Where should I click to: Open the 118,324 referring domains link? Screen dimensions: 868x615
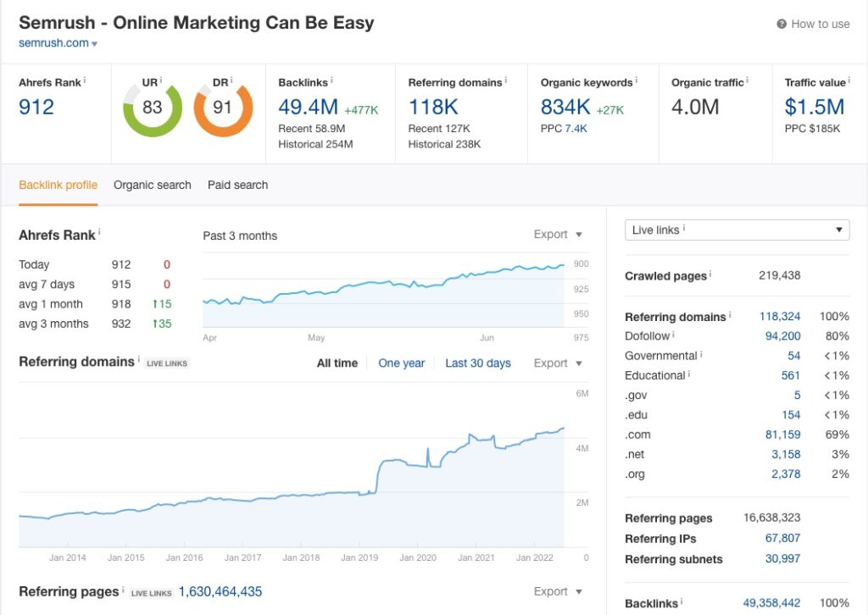pyautogui.click(x=780, y=316)
